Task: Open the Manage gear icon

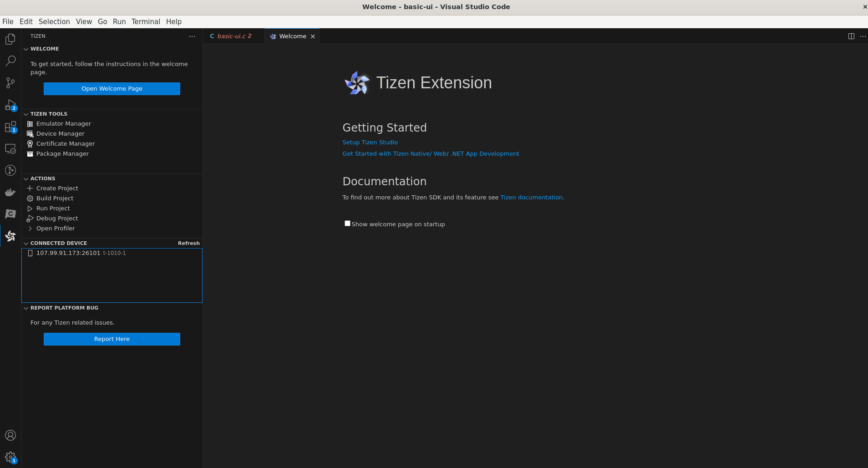Action: (10, 457)
